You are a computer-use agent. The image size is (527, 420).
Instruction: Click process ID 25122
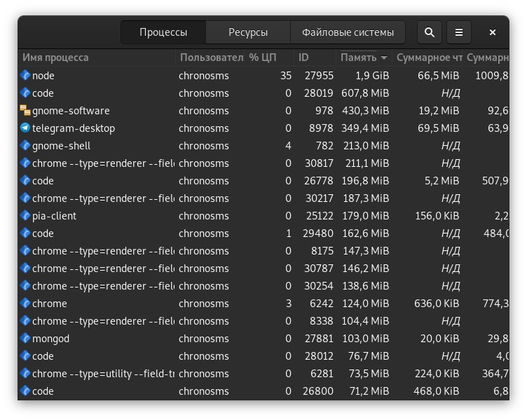click(320, 216)
